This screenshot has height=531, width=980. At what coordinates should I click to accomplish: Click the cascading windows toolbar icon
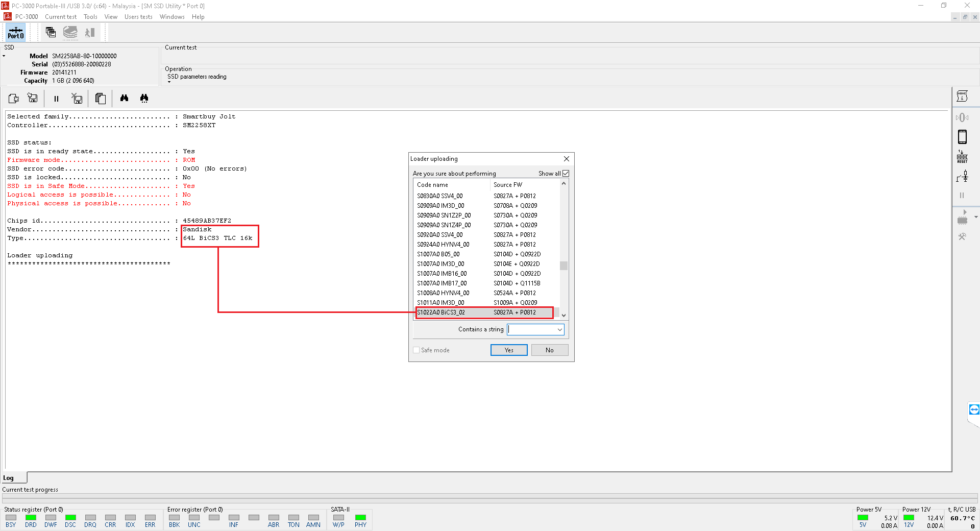[51, 33]
